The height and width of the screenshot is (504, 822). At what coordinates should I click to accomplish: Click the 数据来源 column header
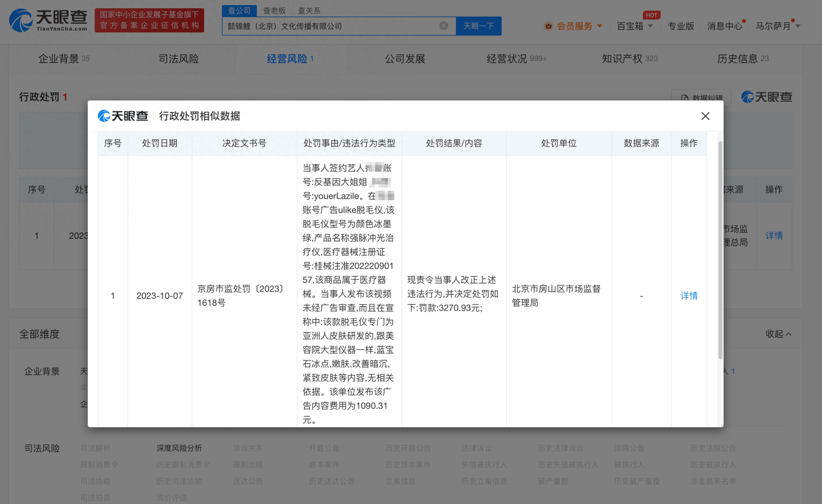point(641,143)
